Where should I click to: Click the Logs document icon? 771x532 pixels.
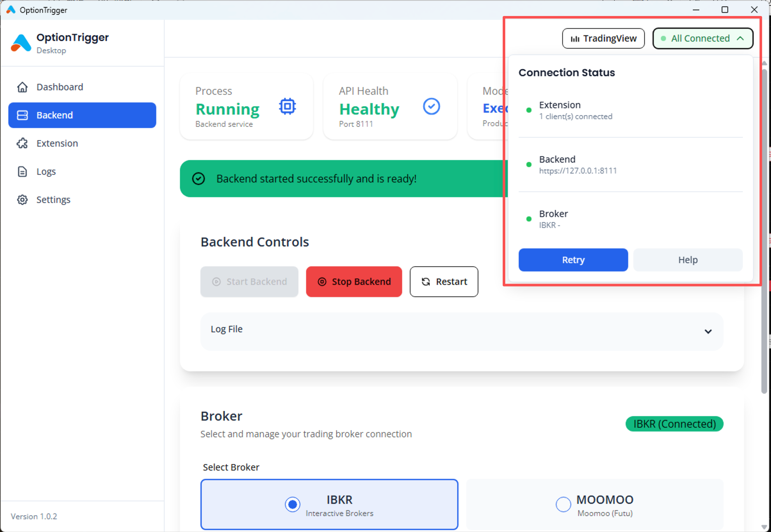(x=22, y=171)
